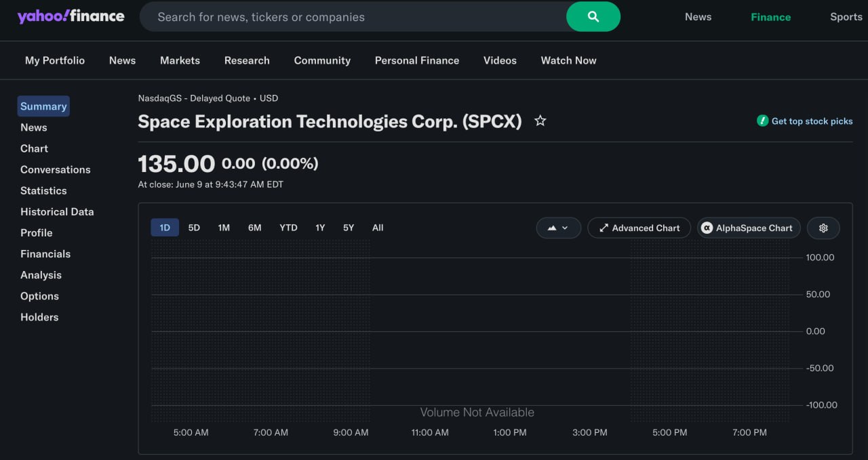Open the AlphaSpace Chart

(749, 228)
